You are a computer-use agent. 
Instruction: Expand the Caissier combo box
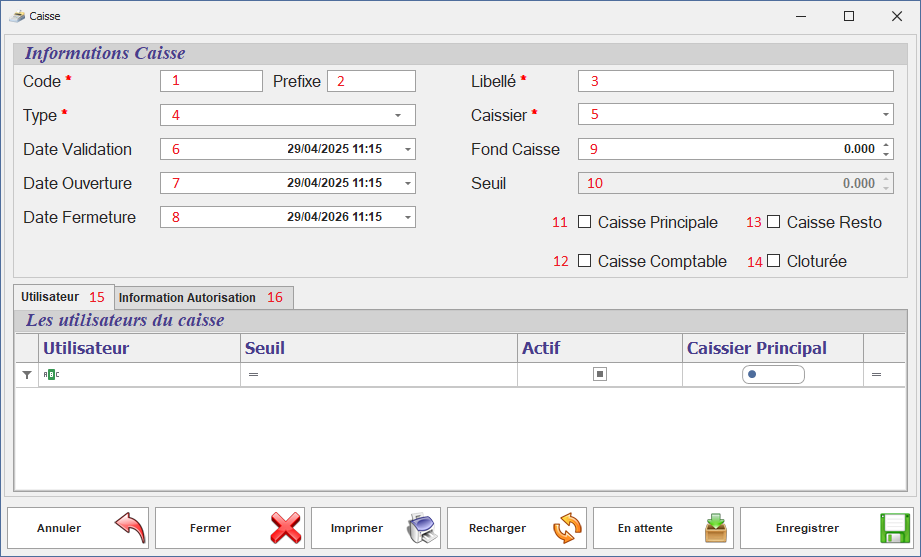click(x=886, y=115)
